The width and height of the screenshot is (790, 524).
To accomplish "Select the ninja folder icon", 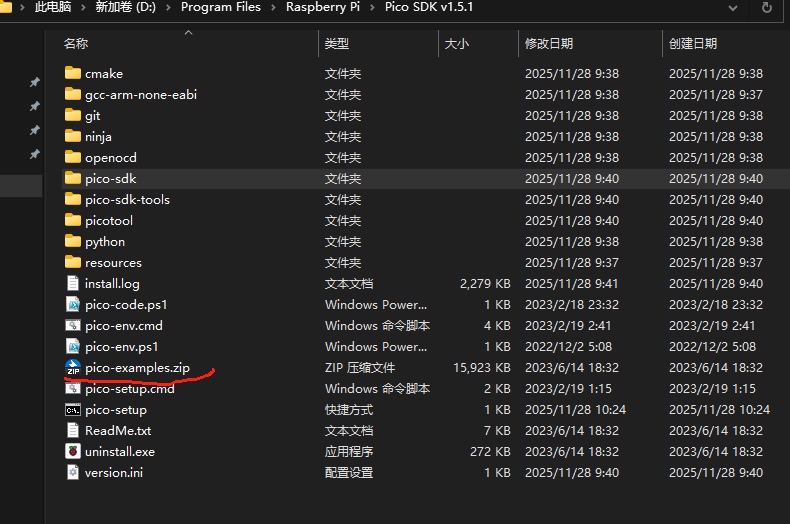I will pyautogui.click(x=73, y=136).
